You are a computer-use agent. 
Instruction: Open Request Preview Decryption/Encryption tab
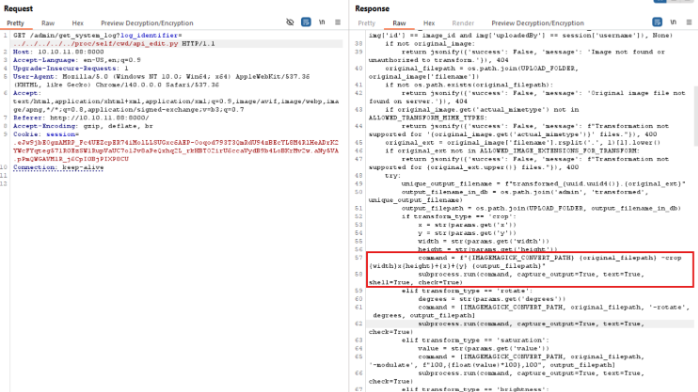[x=147, y=23]
